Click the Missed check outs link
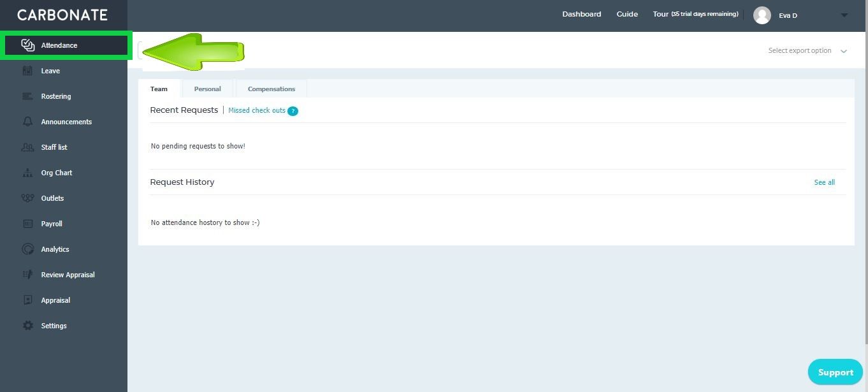The width and height of the screenshot is (868, 392). click(x=257, y=110)
